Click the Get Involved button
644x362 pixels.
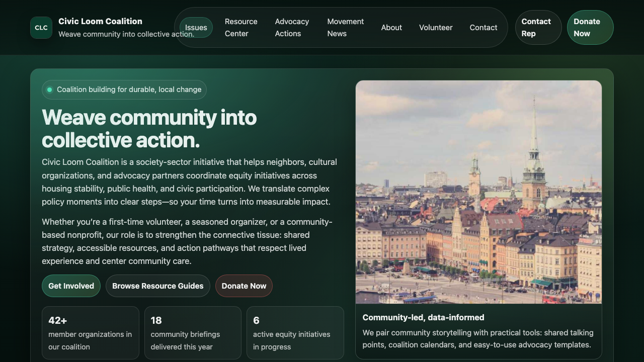(x=71, y=286)
